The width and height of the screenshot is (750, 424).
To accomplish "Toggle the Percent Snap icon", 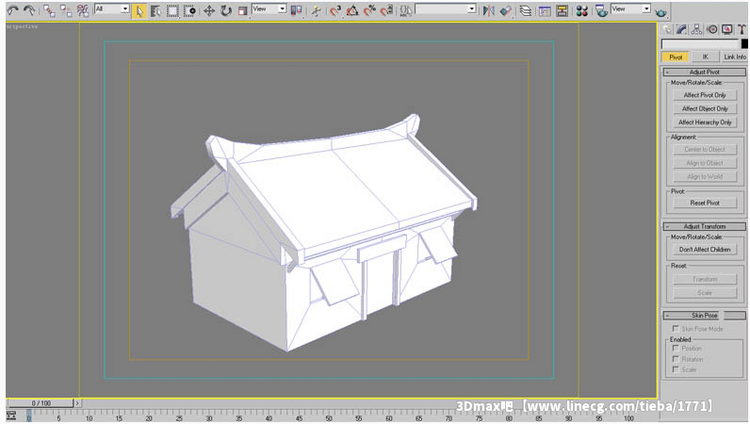I will click(370, 10).
